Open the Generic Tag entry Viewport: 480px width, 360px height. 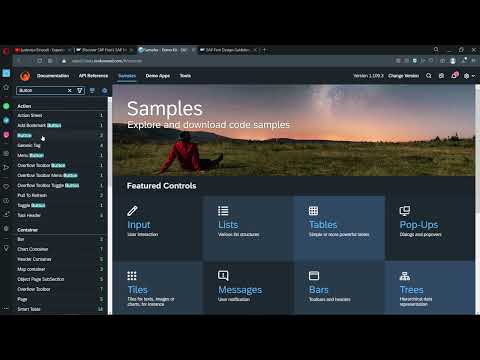coord(60,145)
